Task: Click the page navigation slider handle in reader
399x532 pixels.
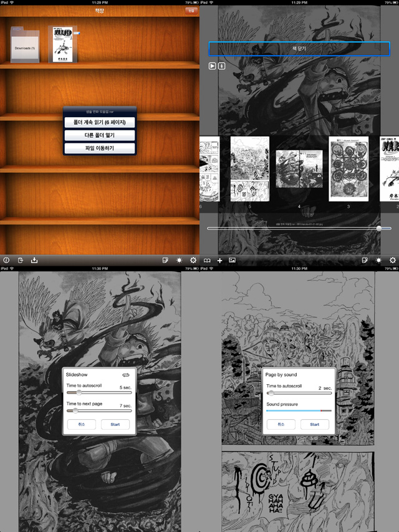Action: click(x=379, y=229)
